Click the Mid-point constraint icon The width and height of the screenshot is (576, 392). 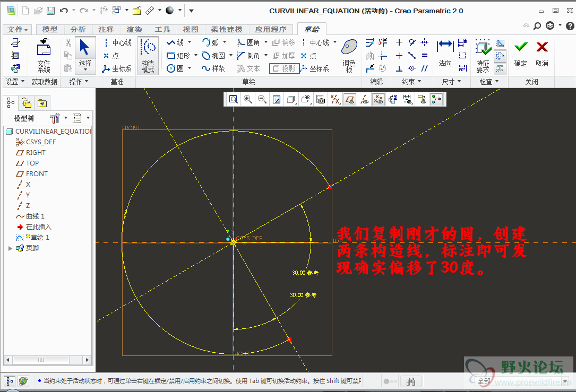point(412,56)
